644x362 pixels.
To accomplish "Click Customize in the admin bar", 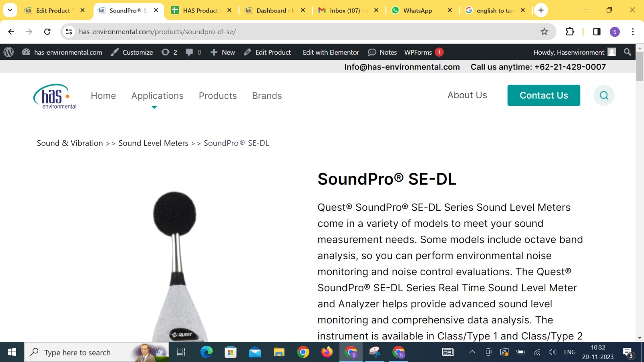I will (x=132, y=52).
